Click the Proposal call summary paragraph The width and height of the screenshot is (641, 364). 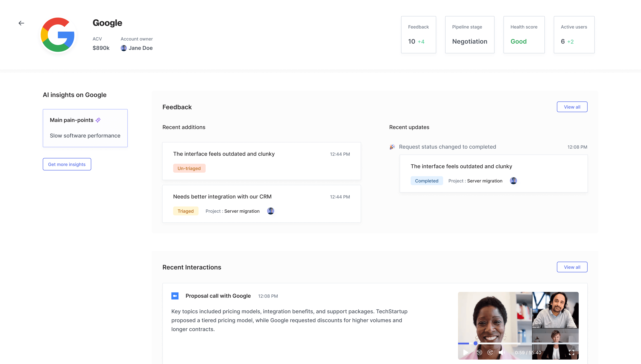pyautogui.click(x=289, y=320)
